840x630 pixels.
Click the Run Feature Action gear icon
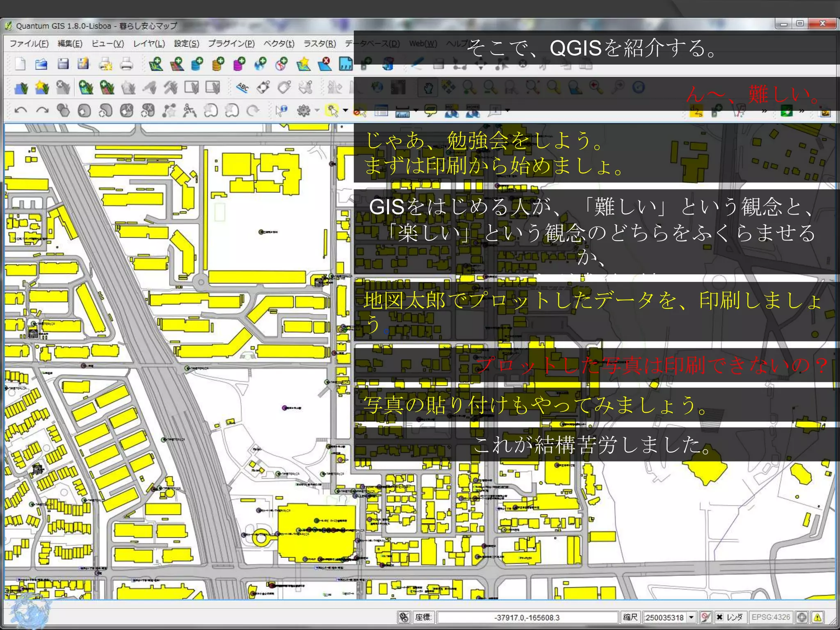point(304,110)
